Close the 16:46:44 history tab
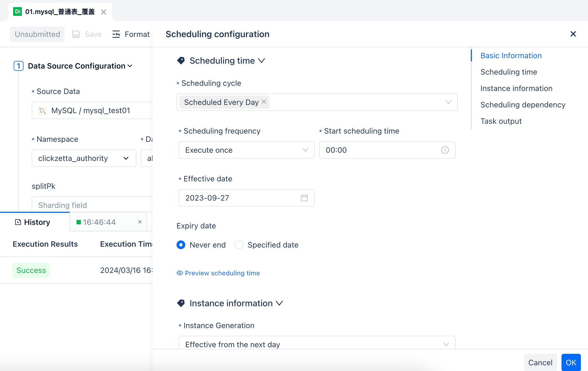The image size is (588, 371). point(140,222)
